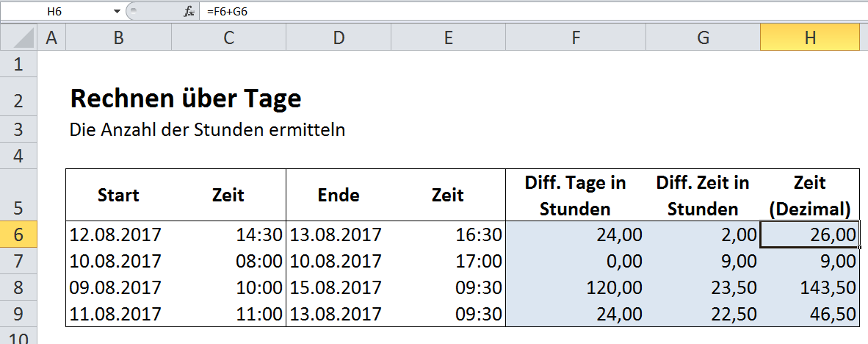Select cell H6 containing 26,00
868x344 pixels.
click(809, 234)
